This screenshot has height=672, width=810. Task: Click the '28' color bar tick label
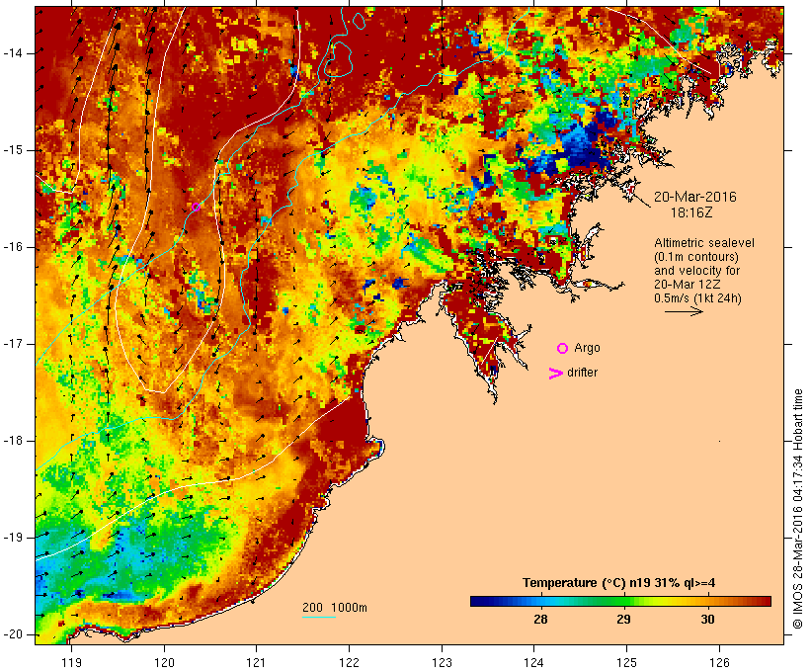(x=540, y=620)
